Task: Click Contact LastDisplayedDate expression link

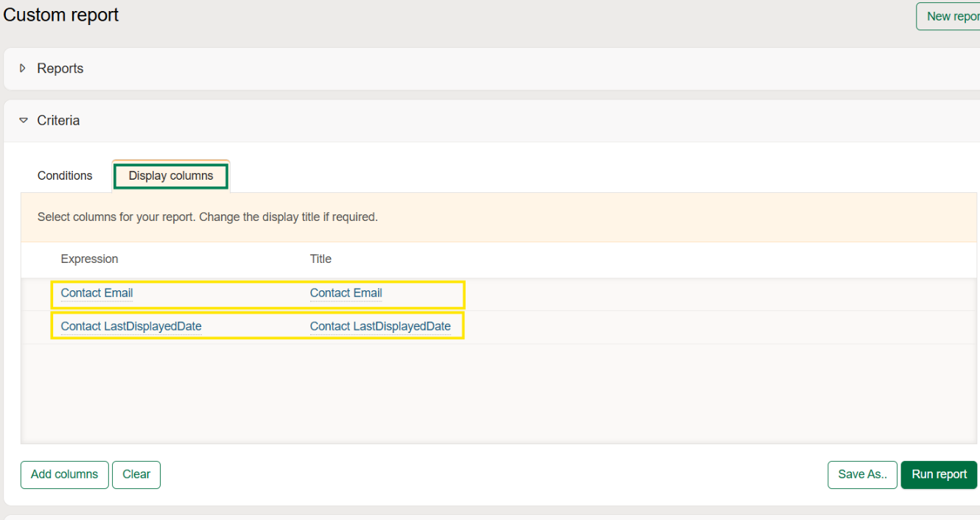Action: click(x=131, y=326)
